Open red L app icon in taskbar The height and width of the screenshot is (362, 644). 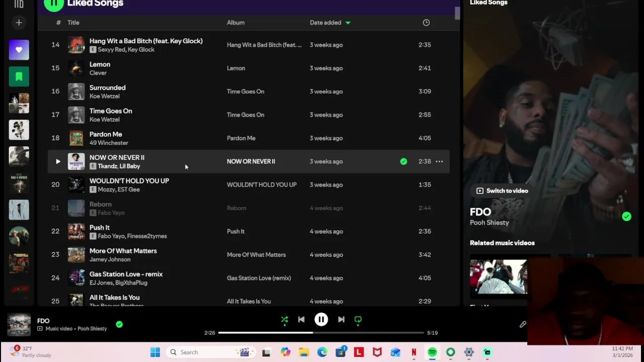click(x=359, y=352)
